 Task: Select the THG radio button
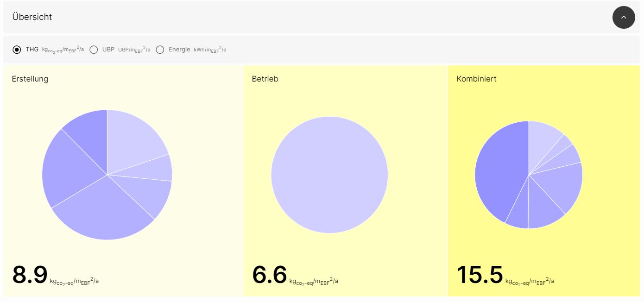[x=17, y=50]
